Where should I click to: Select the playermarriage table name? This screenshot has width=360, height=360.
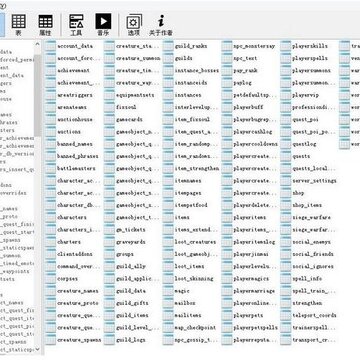[x=254, y=291]
